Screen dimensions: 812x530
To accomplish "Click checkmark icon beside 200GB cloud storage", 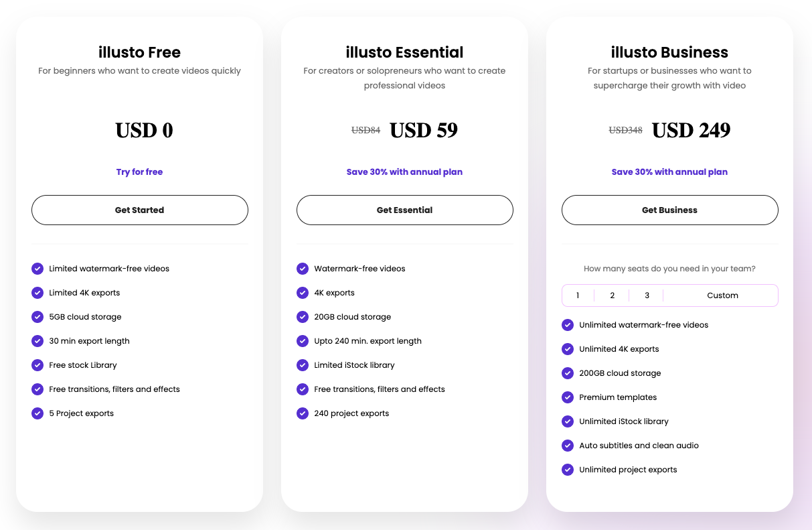I will coord(568,373).
